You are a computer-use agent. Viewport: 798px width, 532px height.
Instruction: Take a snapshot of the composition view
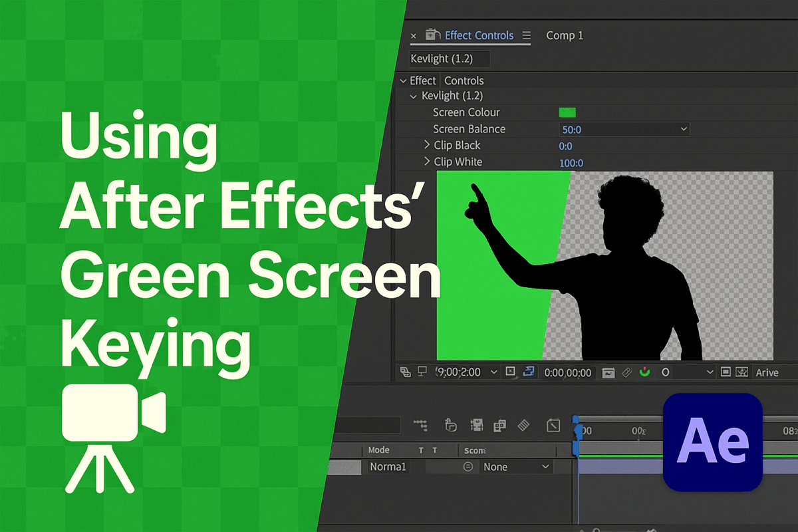pos(608,372)
